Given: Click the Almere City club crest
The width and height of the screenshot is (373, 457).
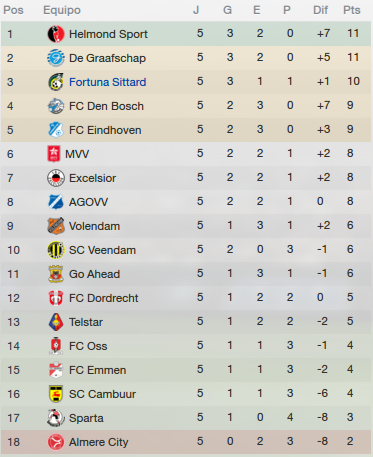Looking at the screenshot, I should pos(56,442).
